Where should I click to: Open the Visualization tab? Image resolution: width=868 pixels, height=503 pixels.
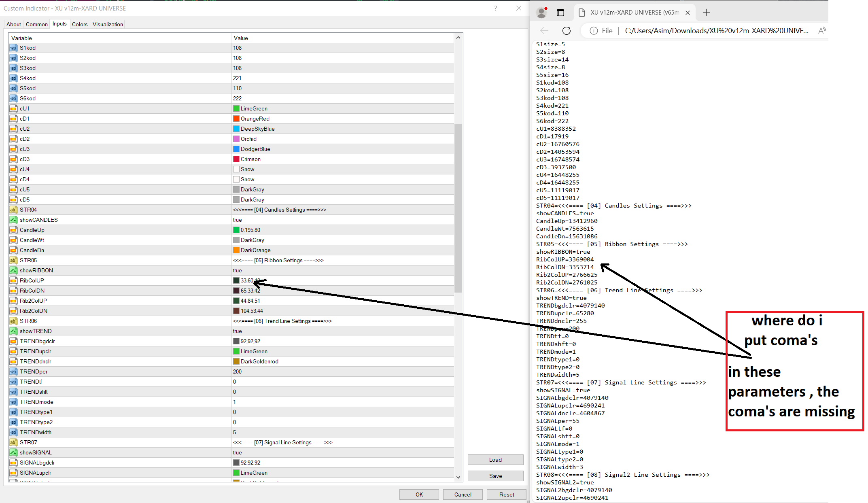point(108,24)
